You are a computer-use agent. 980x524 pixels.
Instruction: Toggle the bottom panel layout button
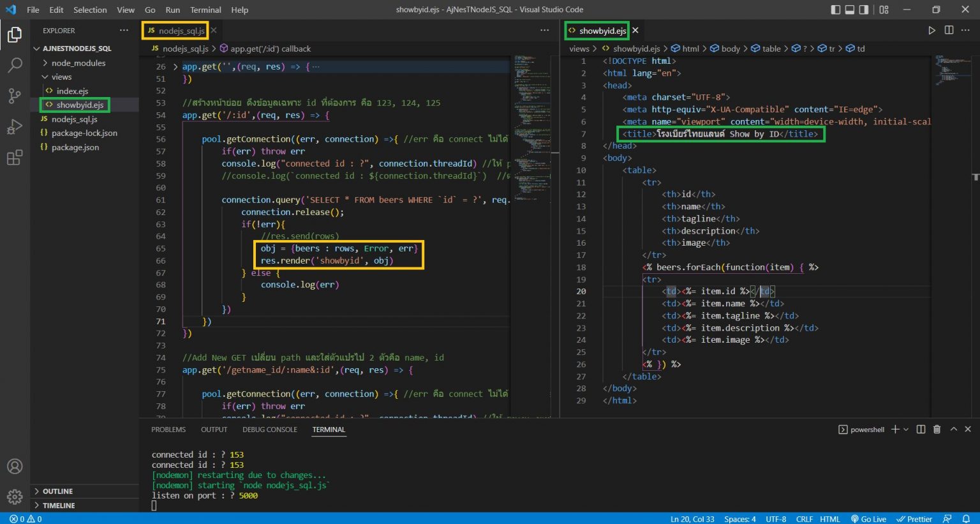850,10
